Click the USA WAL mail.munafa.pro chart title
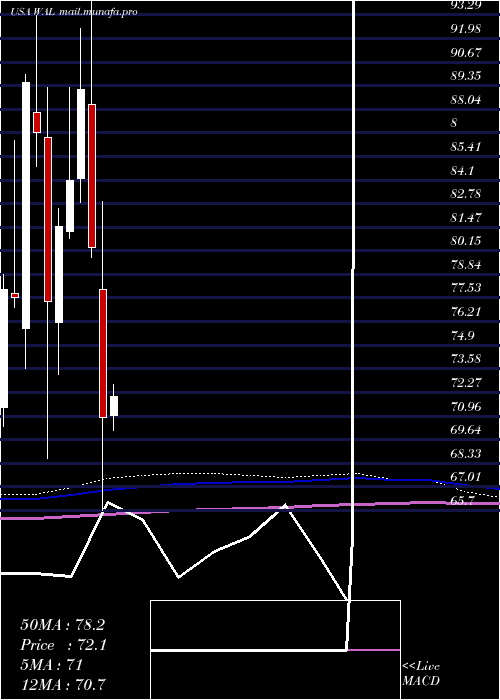This screenshot has width=500, height=700. tap(74, 12)
